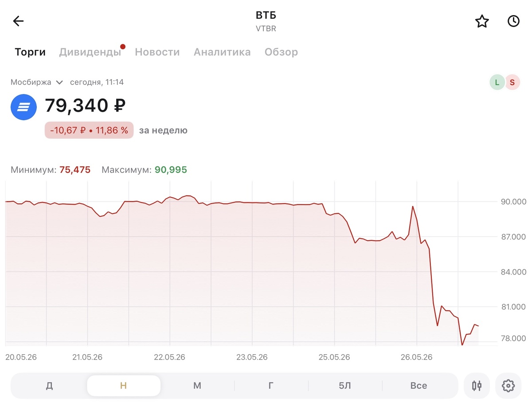Select the 5Л five-year period
This screenshot has height=415, width=532.
click(x=345, y=385)
